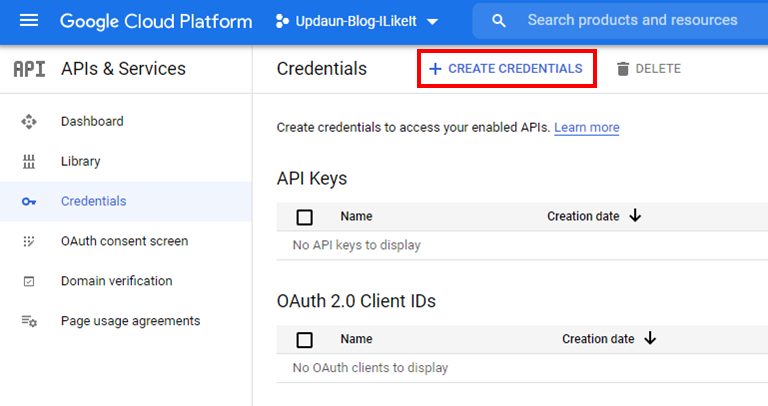Click the Name column header in OAuth Client IDs
768x406 pixels.
point(357,339)
